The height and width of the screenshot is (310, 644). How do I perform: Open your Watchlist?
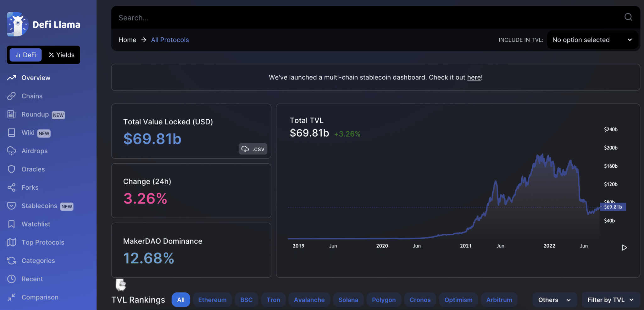(36, 224)
